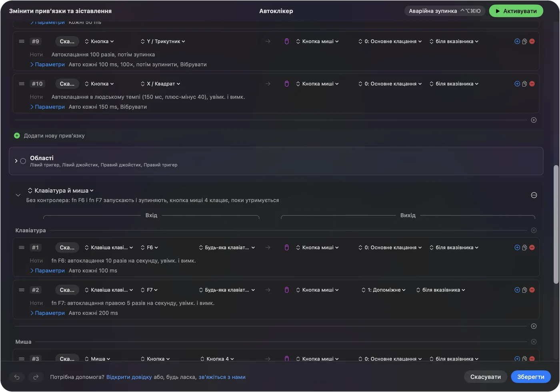The height and width of the screenshot is (392, 560).
Task: Grab the drag handle of binding #10
Action: (22, 84)
